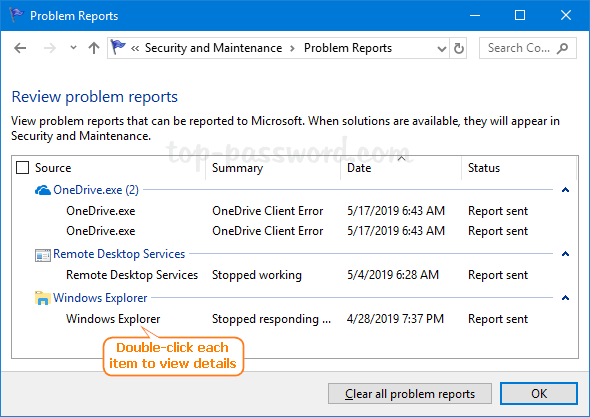Click the search magnifier icon
This screenshot has height=417, width=590.
point(563,48)
